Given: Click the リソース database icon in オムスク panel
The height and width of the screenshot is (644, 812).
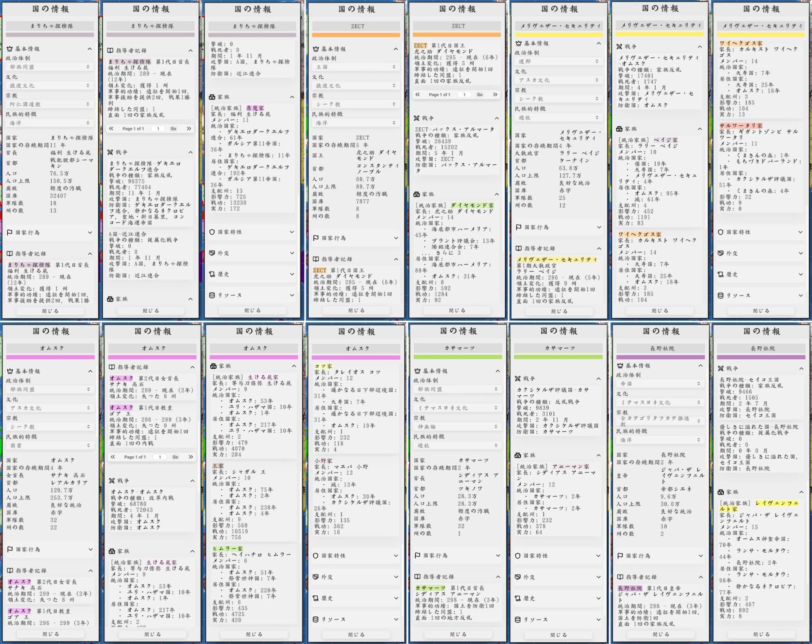Looking at the screenshot, I should coord(315,619).
